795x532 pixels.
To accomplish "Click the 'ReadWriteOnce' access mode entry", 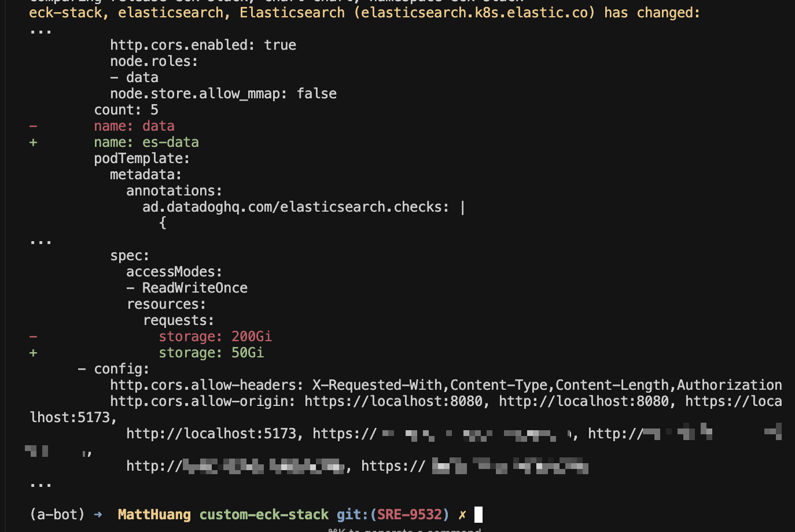I will [194, 288].
